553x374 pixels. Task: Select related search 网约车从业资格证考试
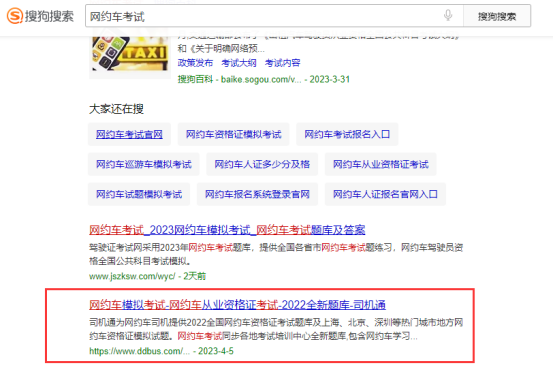(381, 164)
